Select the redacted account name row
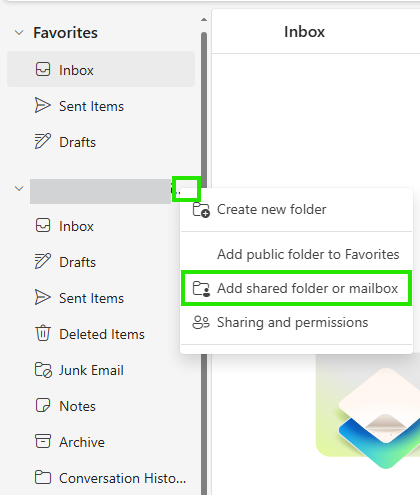 click(100, 191)
